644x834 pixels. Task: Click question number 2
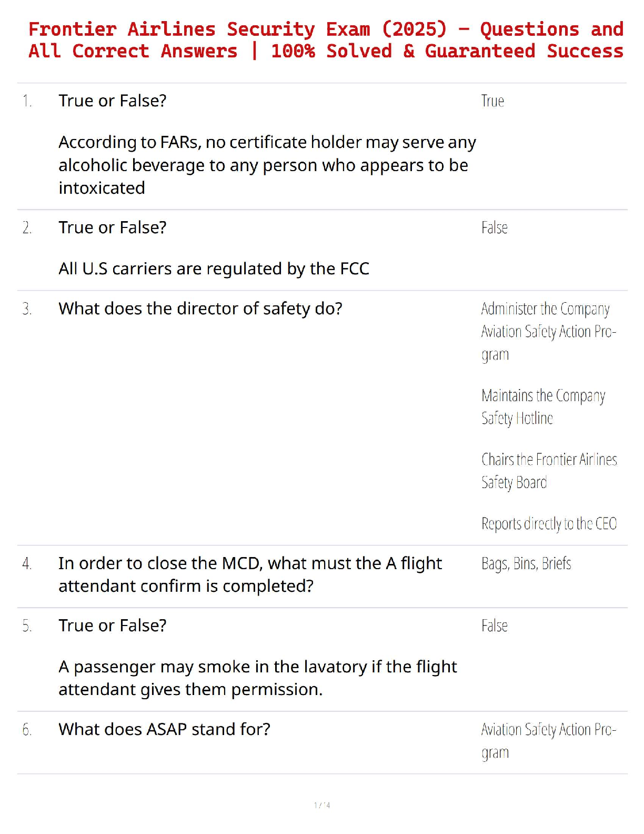click(27, 227)
